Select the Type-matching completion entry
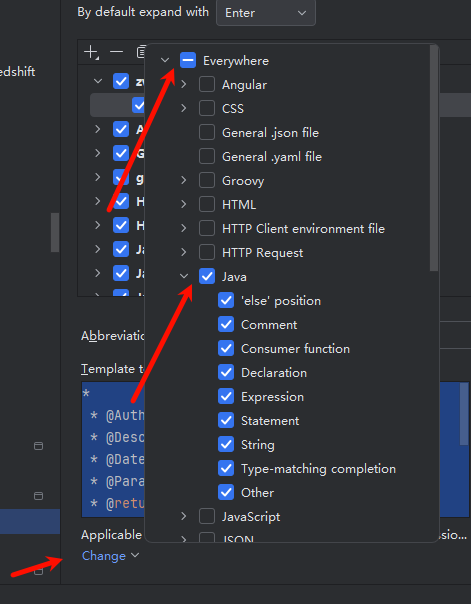The width and height of the screenshot is (471, 604). tap(318, 468)
